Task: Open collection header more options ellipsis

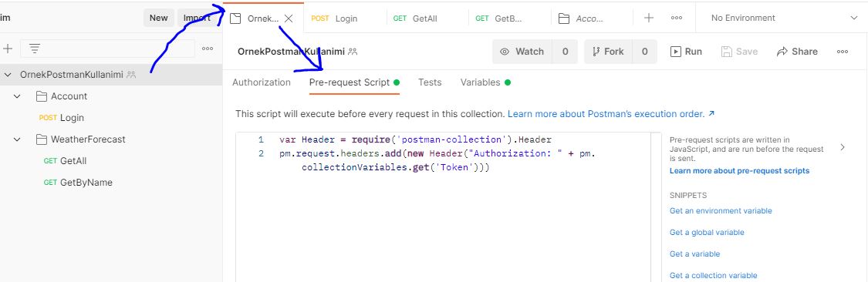Action: pos(843,52)
